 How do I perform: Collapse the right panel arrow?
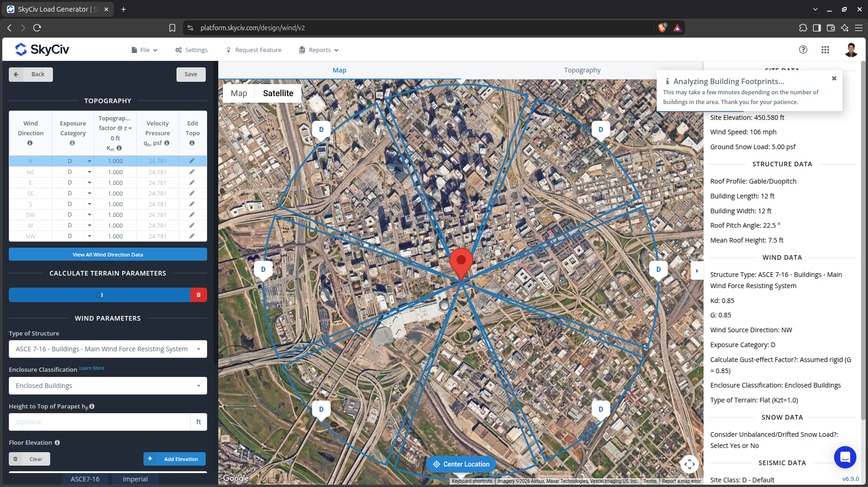tap(697, 271)
